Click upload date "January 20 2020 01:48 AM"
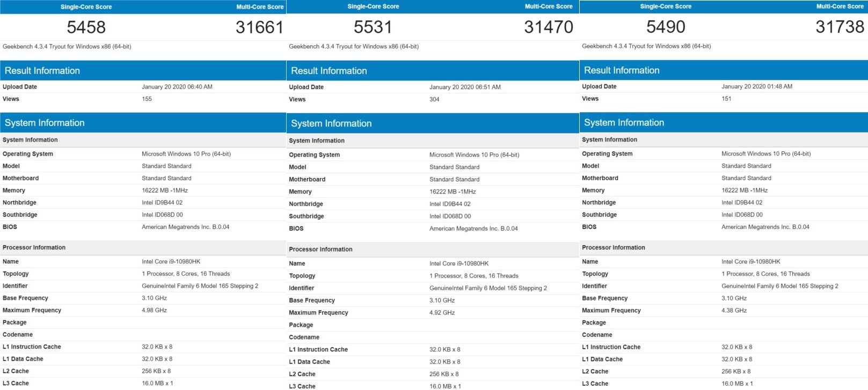Viewport: 868px width, 390px height. click(x=757, y=86)
